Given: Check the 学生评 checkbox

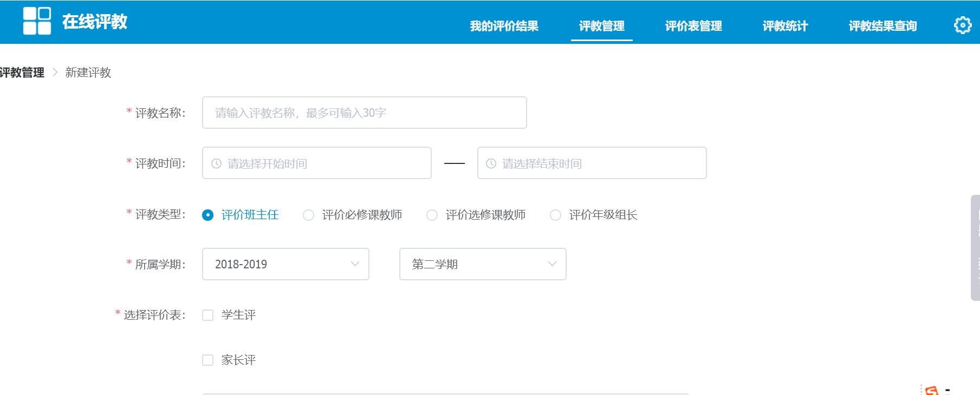Looking at the screenshot, I should pyautogui.click(x=207, y=315).
